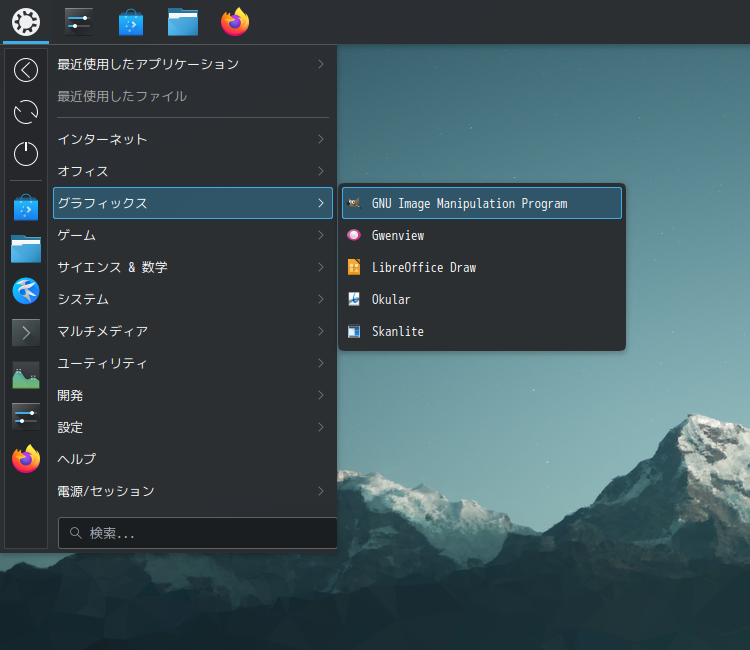This screenshot has width=750, height=650.
Task: Click the magnifier icon in search box
Action: 76,533
